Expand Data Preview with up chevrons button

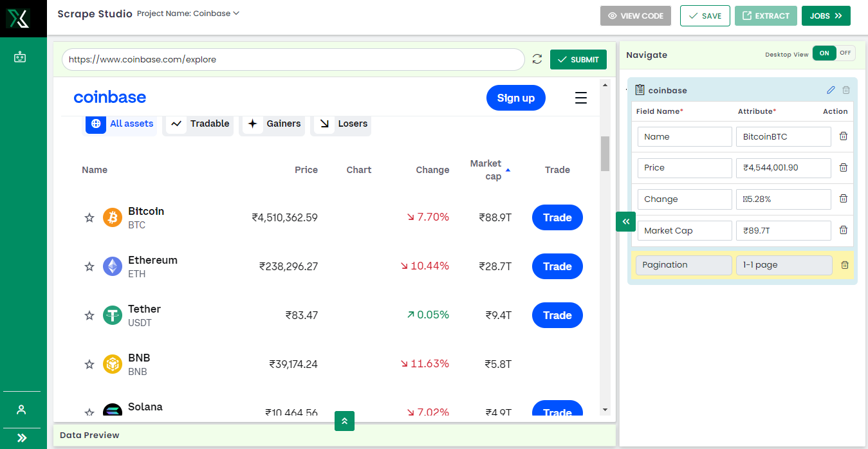344,421
